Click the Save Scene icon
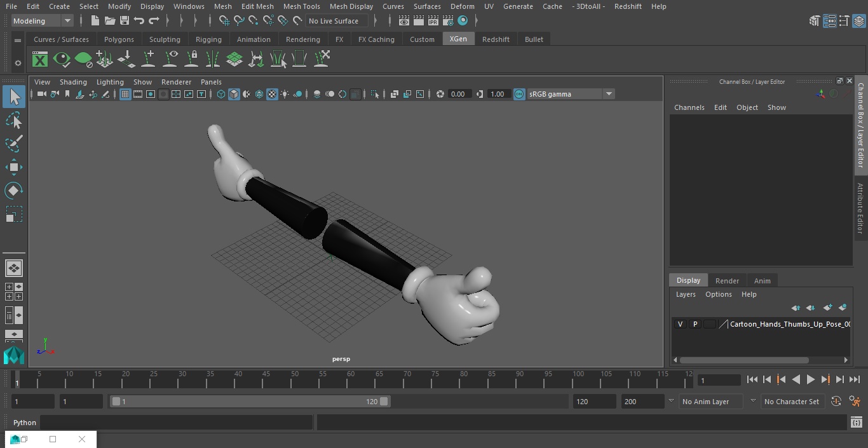 [125, 21]
